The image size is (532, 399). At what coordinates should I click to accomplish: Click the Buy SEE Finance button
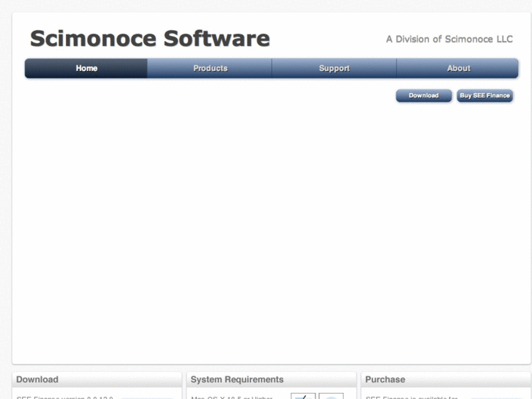485,95
